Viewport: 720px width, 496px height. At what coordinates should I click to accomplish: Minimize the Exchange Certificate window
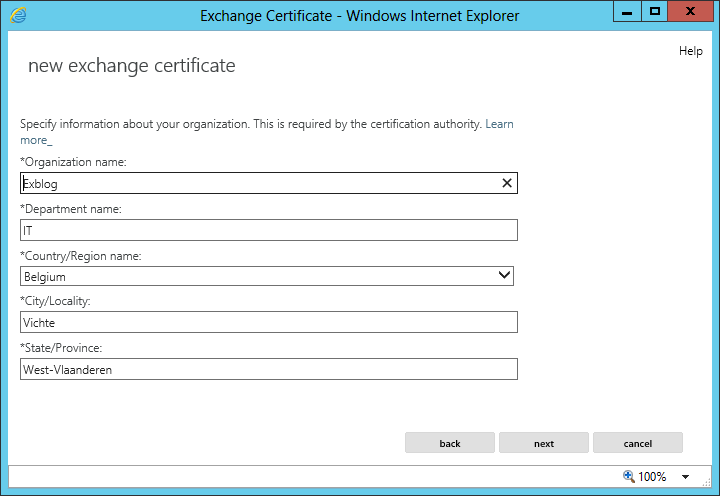627,11
